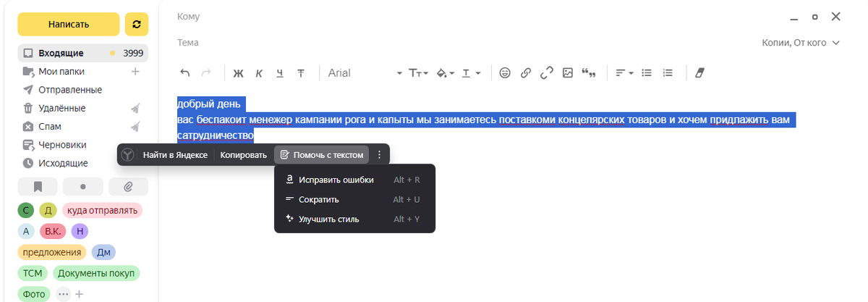
Task: Open the three-dot more options in popup
Action: 380,155
